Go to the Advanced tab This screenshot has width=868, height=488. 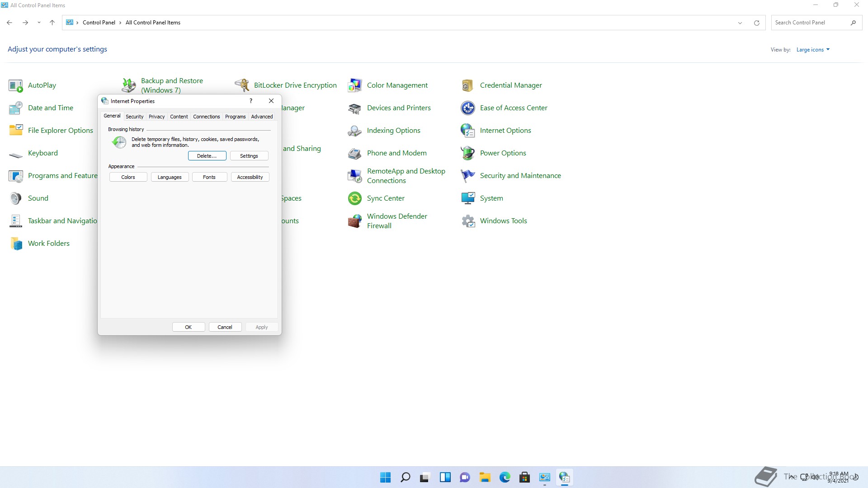coord(262,117)
